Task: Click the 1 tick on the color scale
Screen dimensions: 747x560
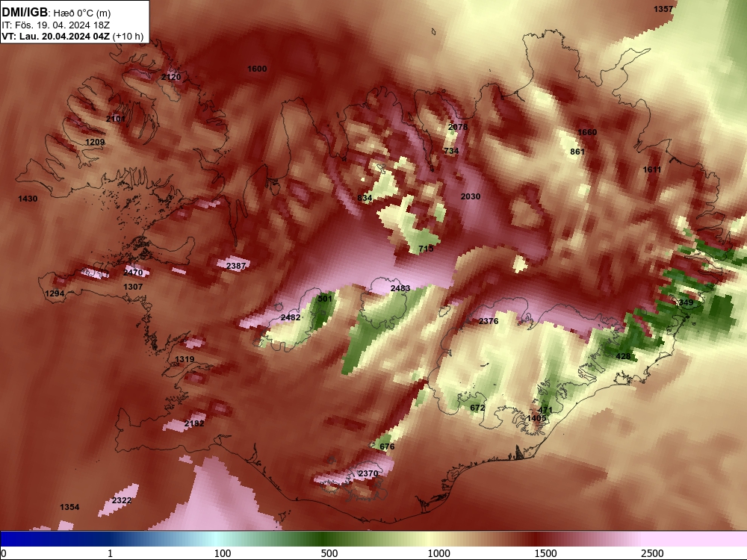Action: pyautogui.click(x=110, y=553)
